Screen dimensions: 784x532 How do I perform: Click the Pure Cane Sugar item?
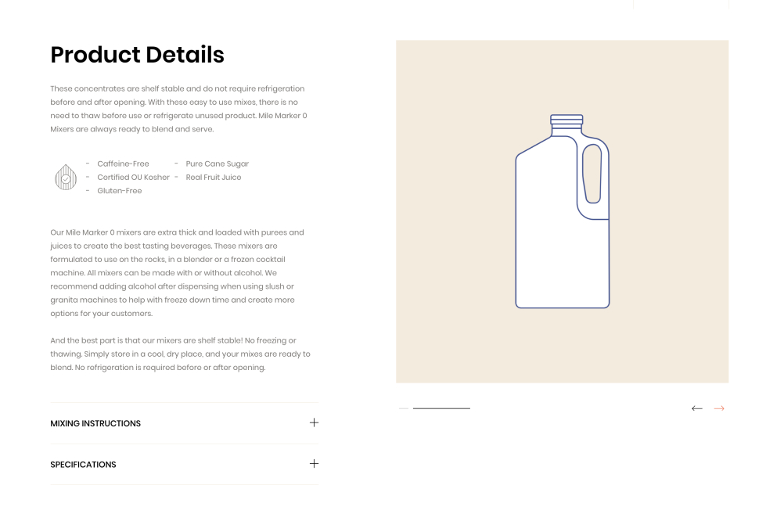pyautogui.click(x=217, y=164)
